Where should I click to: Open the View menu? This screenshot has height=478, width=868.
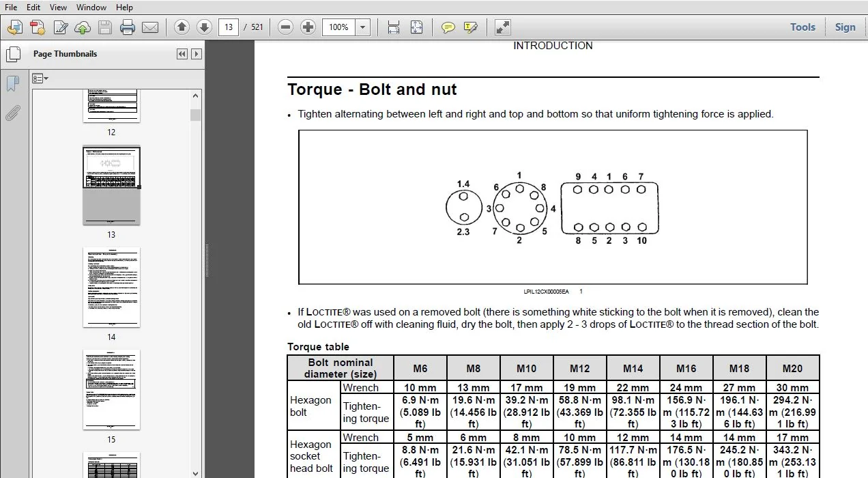pyautogui.click(x=59, y=8)
